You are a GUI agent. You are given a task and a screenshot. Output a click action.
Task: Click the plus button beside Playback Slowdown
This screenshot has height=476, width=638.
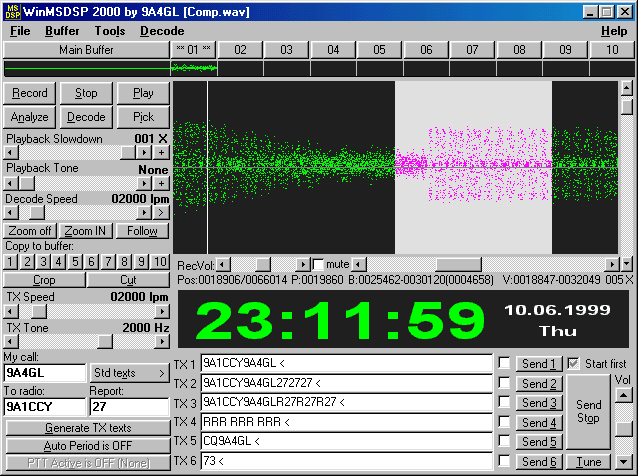point(162,153)
